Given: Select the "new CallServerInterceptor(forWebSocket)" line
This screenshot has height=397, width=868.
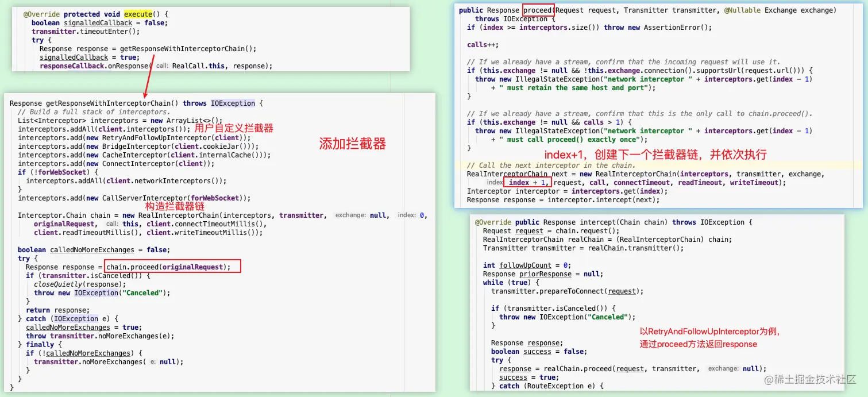Looking at the screenshot, I should pos(134,198).
